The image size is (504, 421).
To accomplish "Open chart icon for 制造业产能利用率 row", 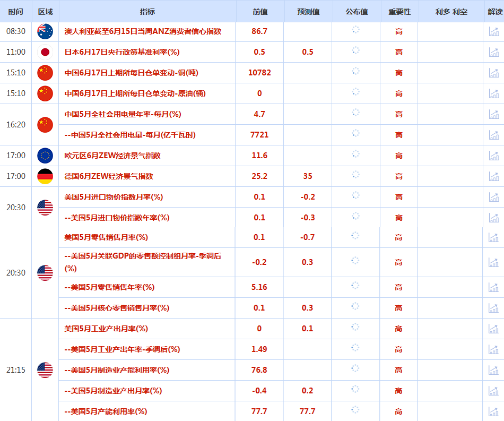I will click(493, 370).
